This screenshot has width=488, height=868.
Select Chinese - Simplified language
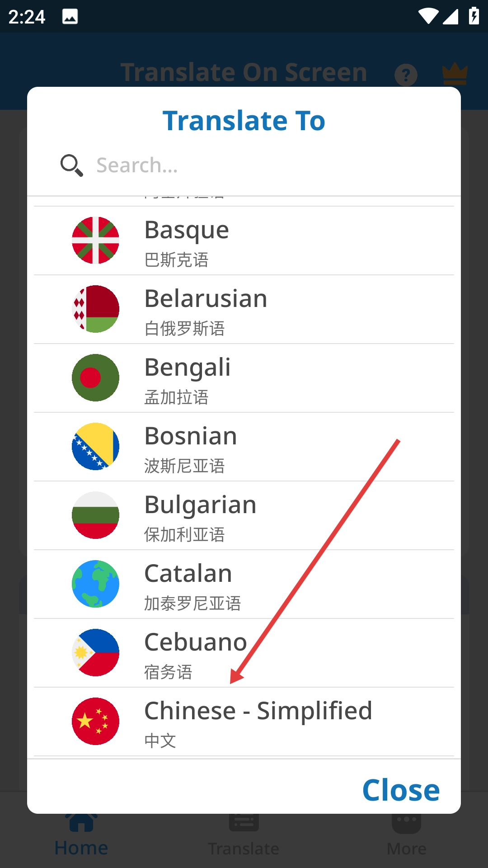click(x=258, y=721)
